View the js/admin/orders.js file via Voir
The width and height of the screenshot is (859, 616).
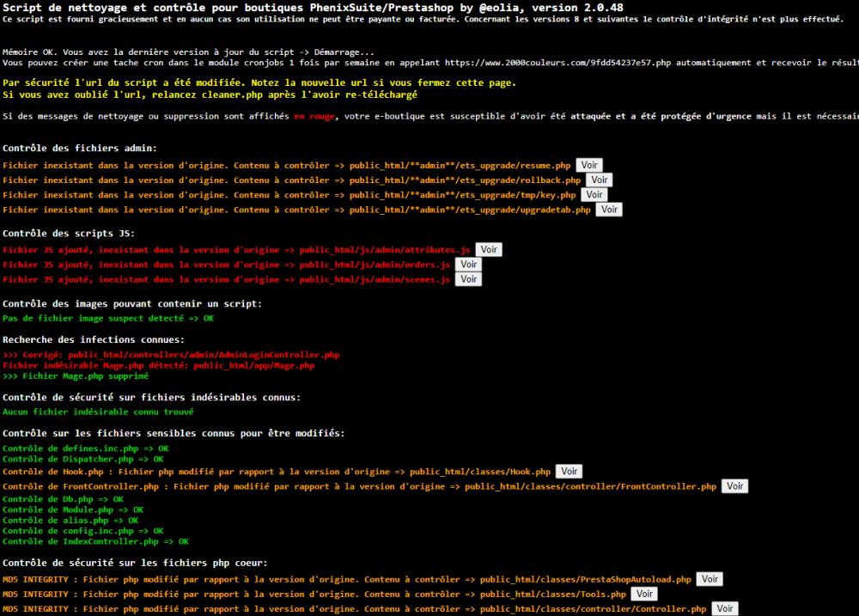pos(468,264)
